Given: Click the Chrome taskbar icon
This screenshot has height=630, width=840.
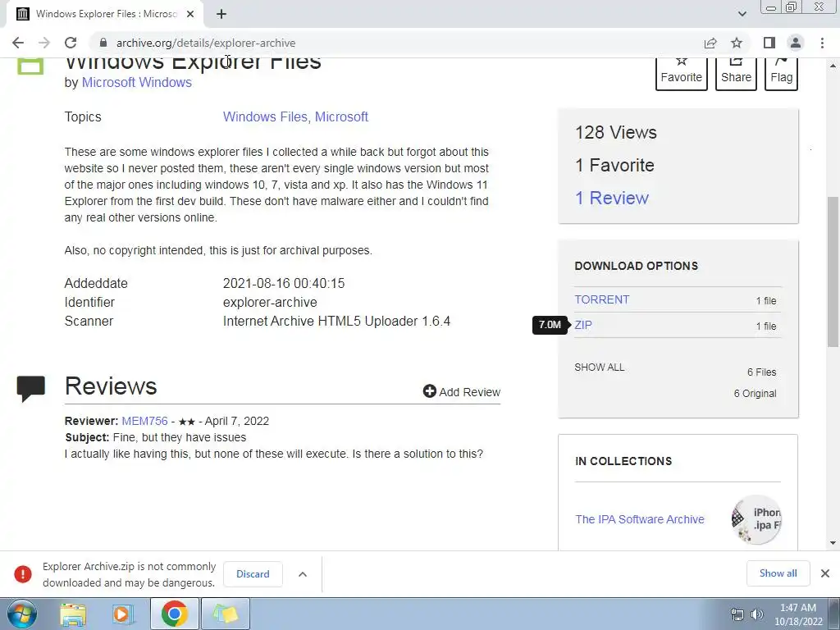Looking at the screenshot, I should [174, 614].
